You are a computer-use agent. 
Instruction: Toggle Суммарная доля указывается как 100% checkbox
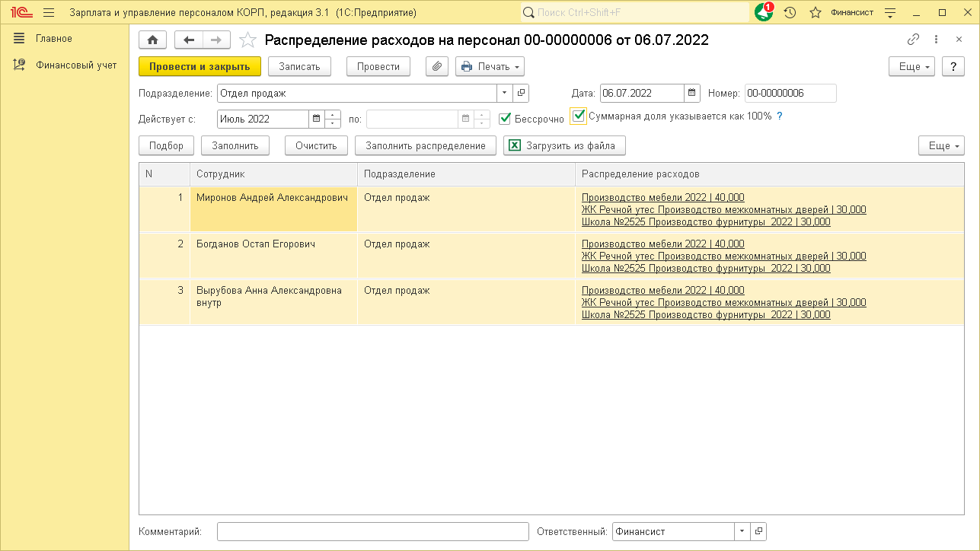pyautogui.click(x=579, y=116)
